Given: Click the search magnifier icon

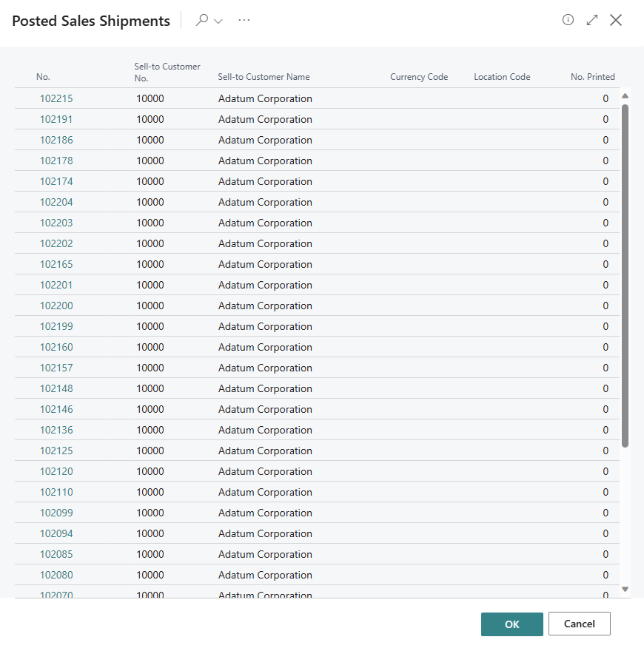Looking at the screenshot, I should pos(201,21).
